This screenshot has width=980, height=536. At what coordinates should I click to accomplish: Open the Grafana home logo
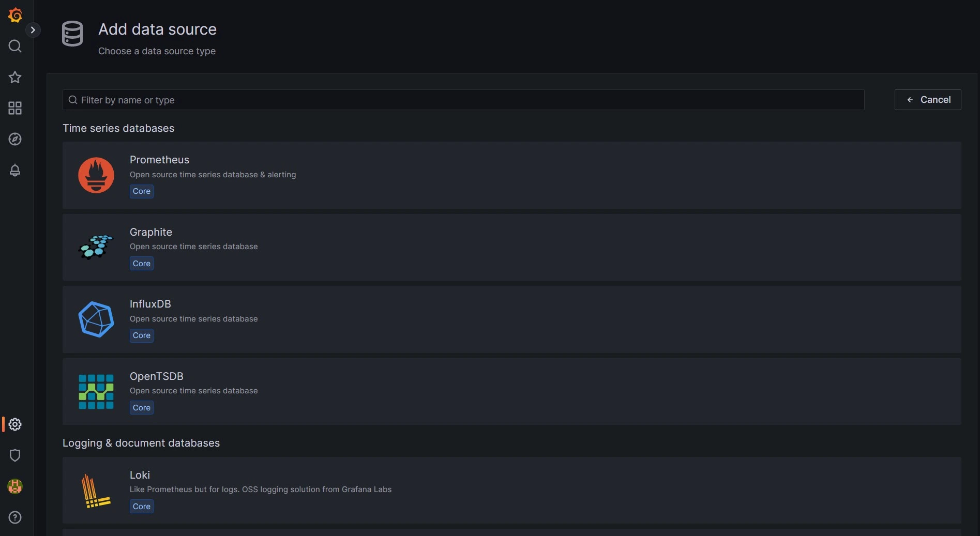(15, 15)
